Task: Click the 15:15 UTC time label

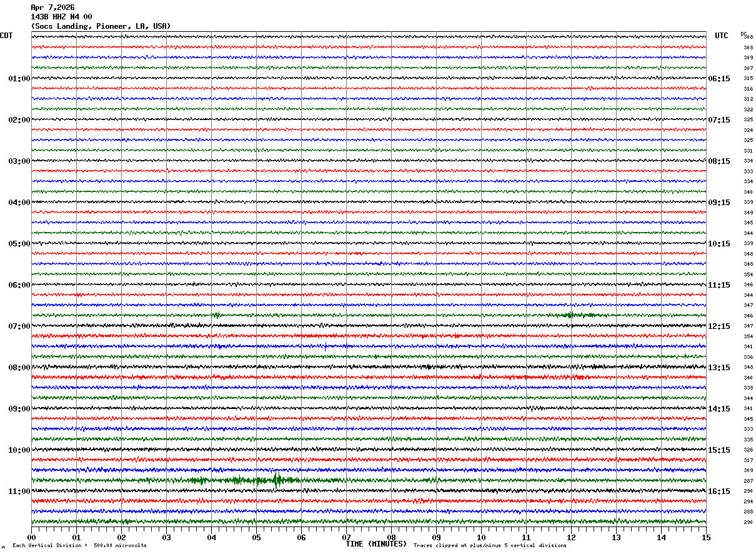Action: coord(719,450)
